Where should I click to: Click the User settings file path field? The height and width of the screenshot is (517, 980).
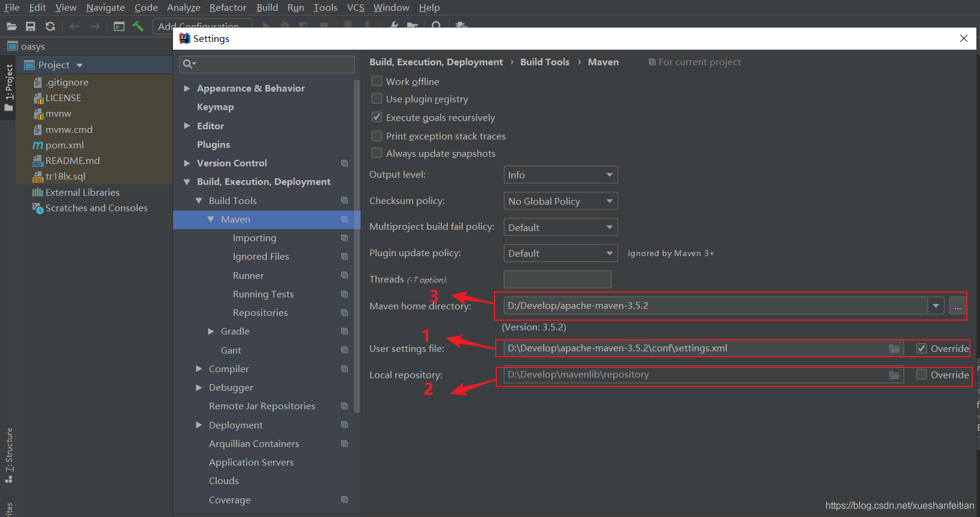coord(703,348)
